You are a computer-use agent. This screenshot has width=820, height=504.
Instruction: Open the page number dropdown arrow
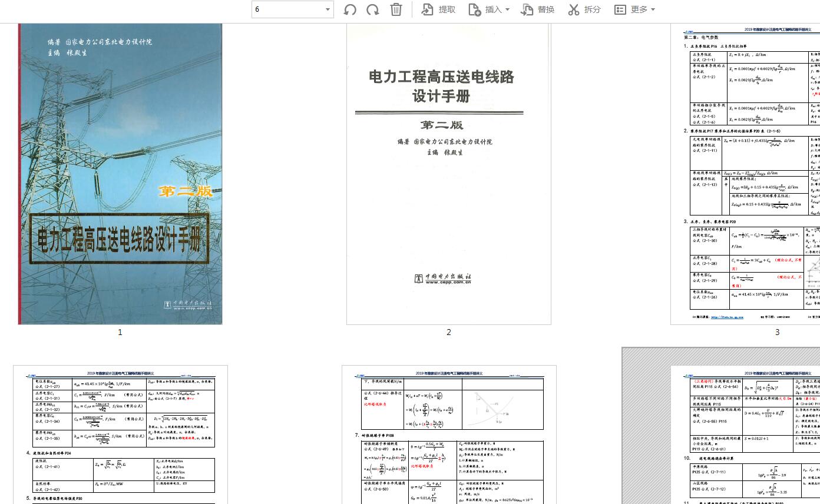tap(328, 9)
